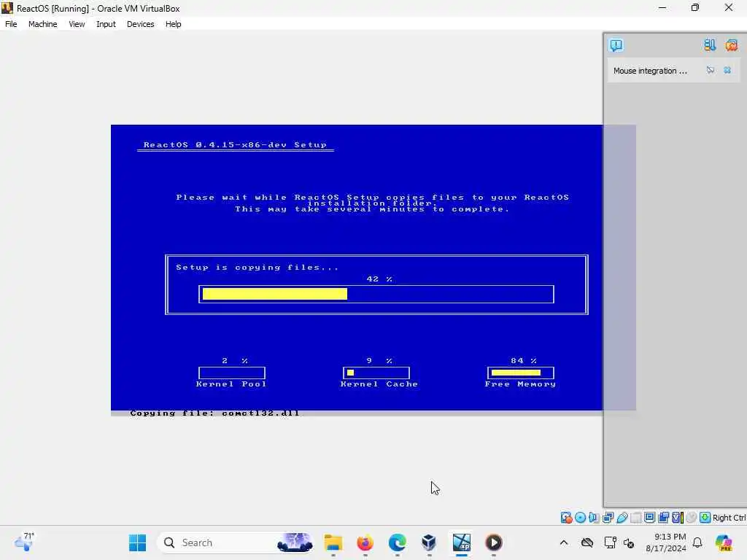This screenshot has height=560, width=747.
Task: Click the display monitor status icon
Action: coord(649,518)
